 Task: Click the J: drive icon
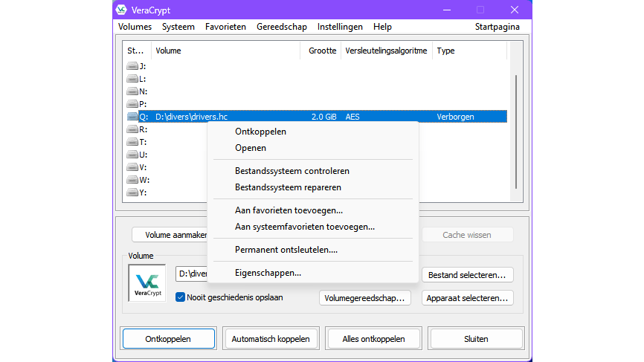coord(132,66)
